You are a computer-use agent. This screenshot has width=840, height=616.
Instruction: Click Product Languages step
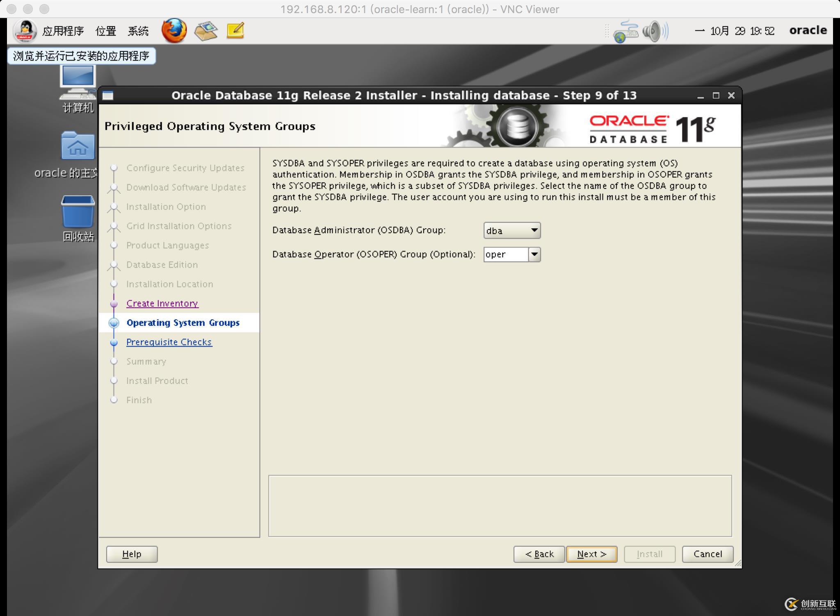(x=168, y=245)
